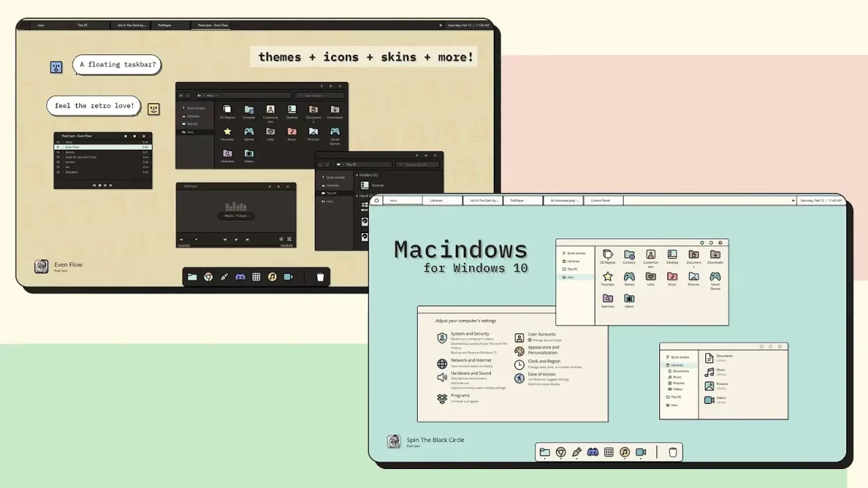Open Ease of Access category
Viewport: 868px width, 488px height.
pyautogui.click(x=542, y=374)
